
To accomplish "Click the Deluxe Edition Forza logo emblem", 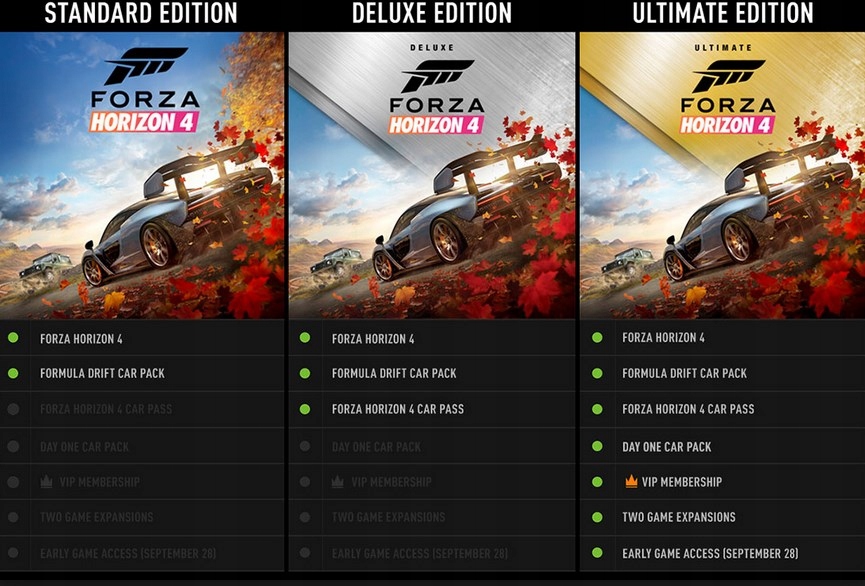I will point(437,76).
